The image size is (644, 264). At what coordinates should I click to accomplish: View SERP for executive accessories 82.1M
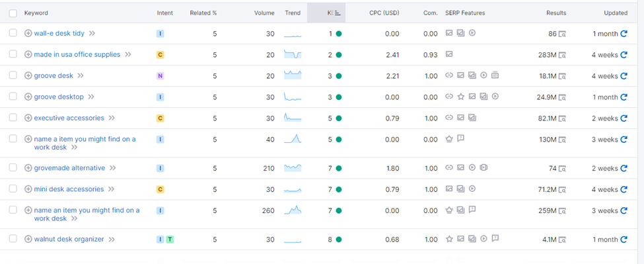coord(562,119)
